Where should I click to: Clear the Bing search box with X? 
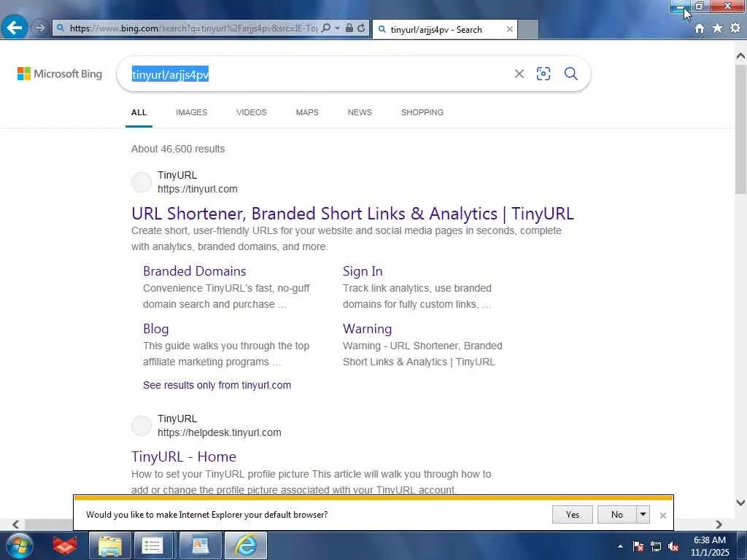tap(519, 74)
